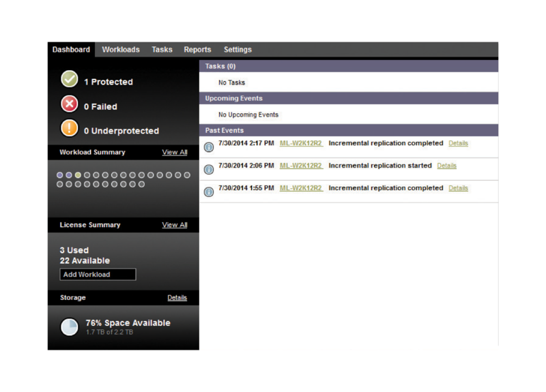The image size is (546, 392).
Task: View Details of the 1:55 PM event
Action: [458, 188]
